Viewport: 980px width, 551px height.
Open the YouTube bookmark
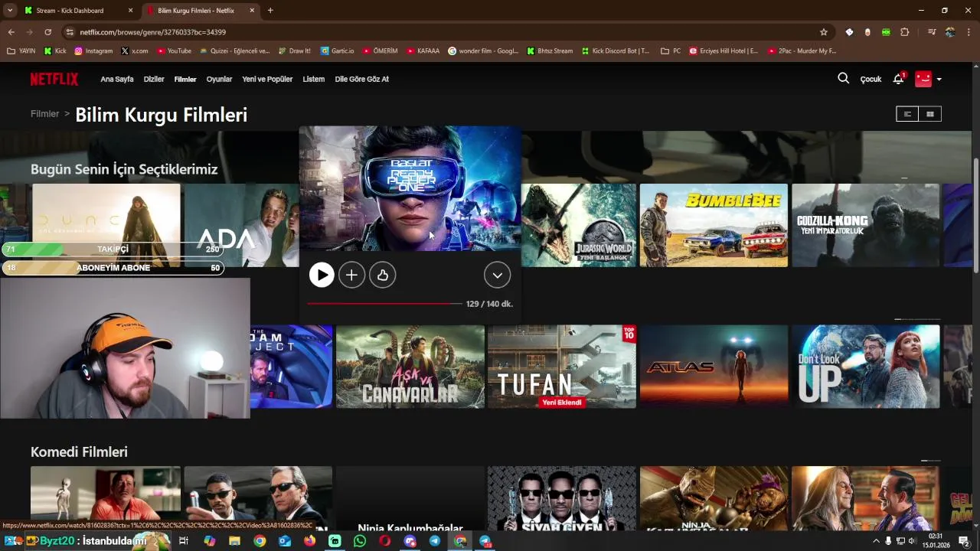click(174, 51)
